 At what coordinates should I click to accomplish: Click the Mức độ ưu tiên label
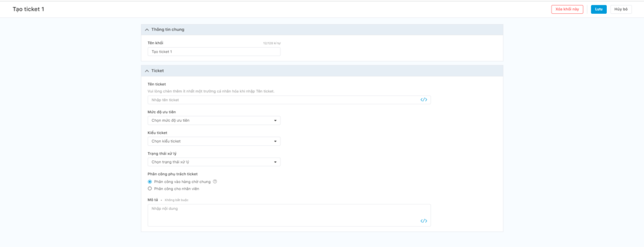pos(162,112)
